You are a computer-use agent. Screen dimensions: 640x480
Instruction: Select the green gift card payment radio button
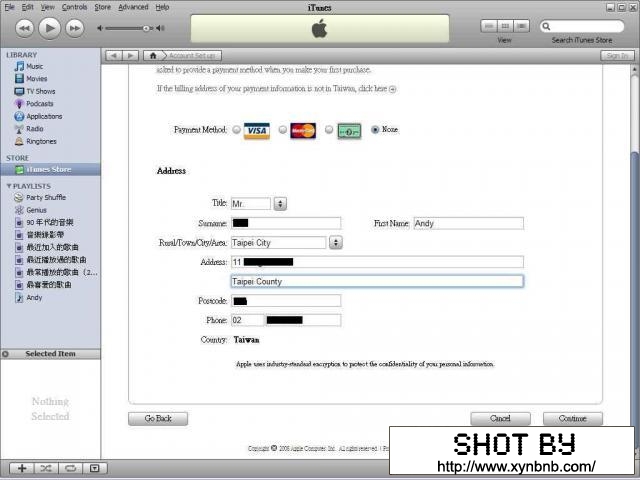(329, 130)
